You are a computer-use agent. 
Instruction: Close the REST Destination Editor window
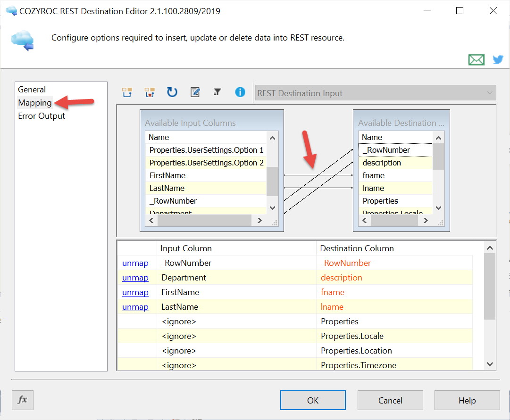(x=493, y=11)
